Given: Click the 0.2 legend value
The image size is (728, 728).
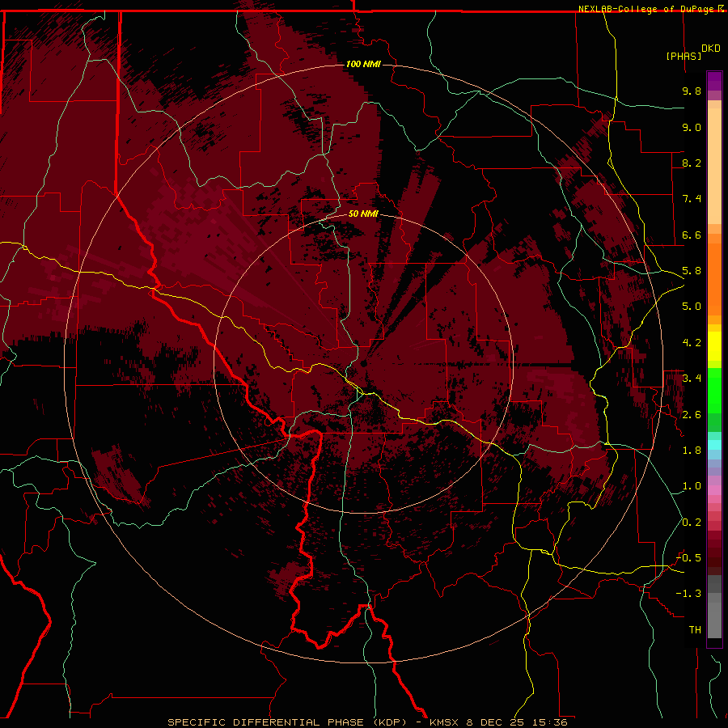Looking at the screenshot, I should (692, 523).
